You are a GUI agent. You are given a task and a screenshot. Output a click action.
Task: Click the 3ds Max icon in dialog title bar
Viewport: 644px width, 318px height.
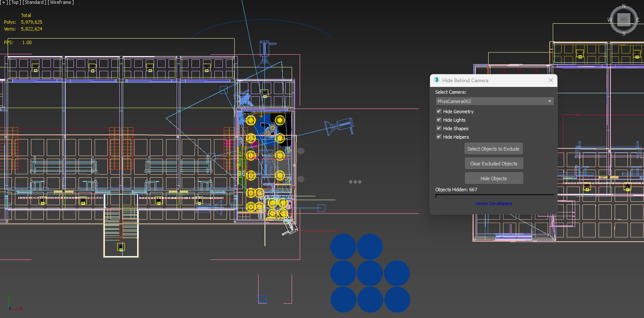click(436, 80)
